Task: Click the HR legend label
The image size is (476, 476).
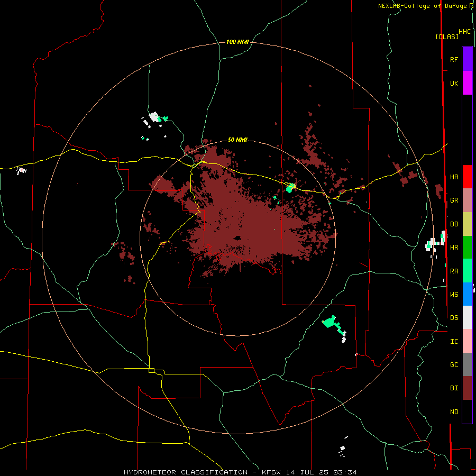Action: (454, 248)
